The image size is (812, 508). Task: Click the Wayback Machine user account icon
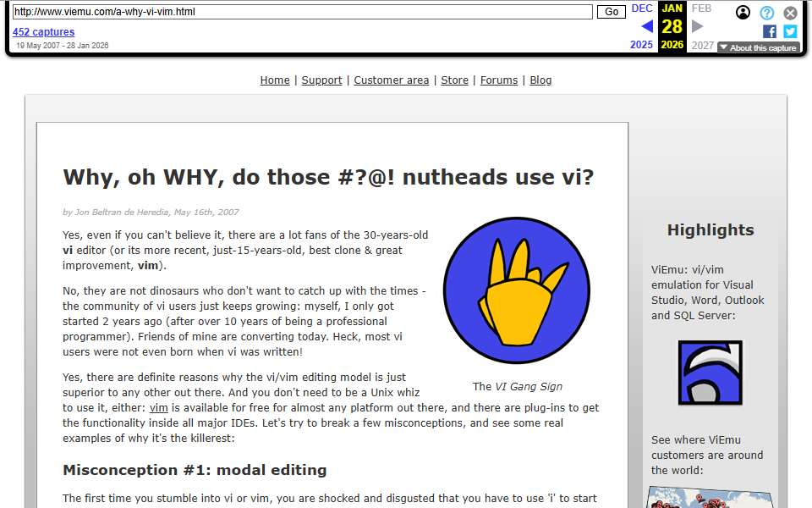(x=743, y=12)
